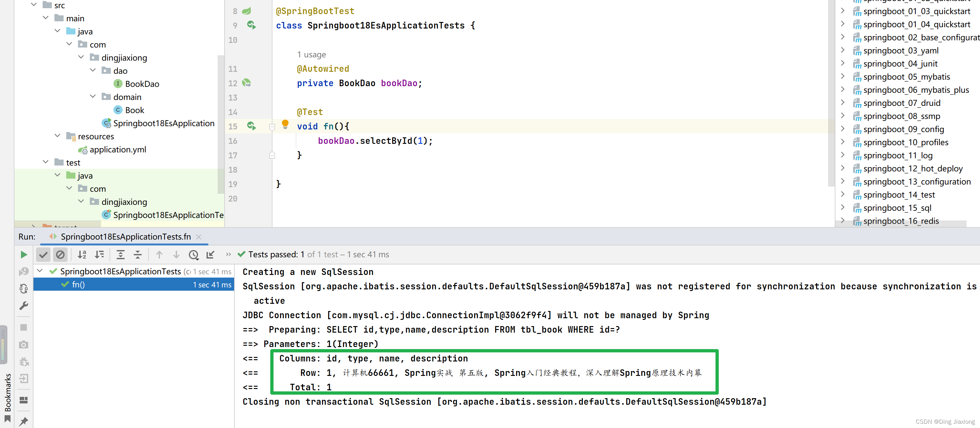980x428 pixels.
Task: Open the '1 usage' hint link
Action: [x=311, y=54]
